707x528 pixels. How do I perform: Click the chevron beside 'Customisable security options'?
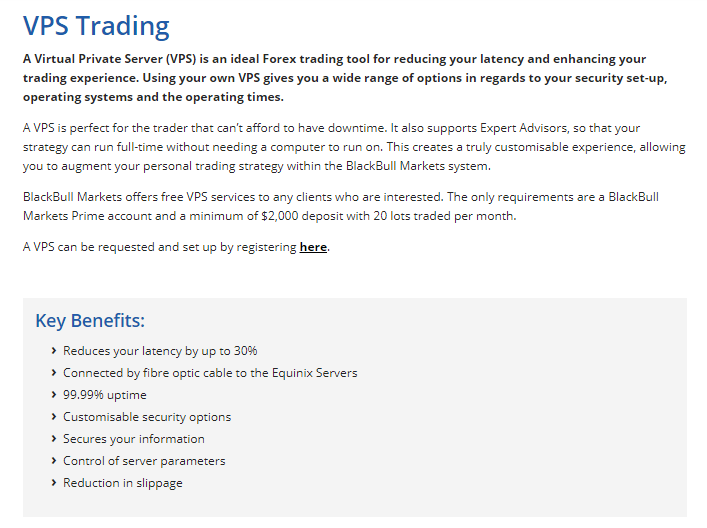coord(53,417)
